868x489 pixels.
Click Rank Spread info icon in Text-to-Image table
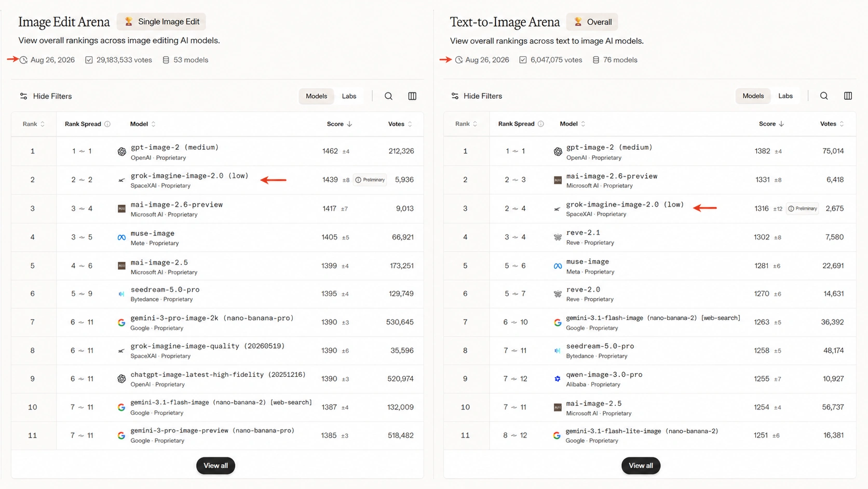point(541,124)
